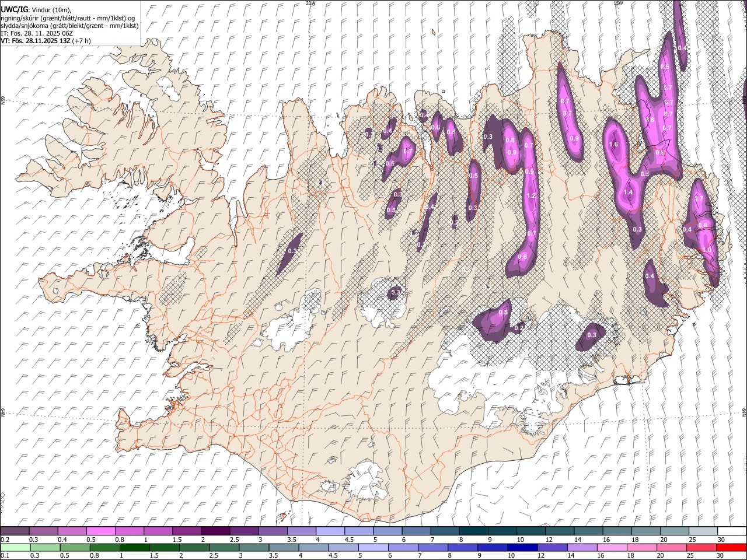
Task: Pick the light green bottom-row swatch starting at 0.1
Action: click(x=15, y=548)
